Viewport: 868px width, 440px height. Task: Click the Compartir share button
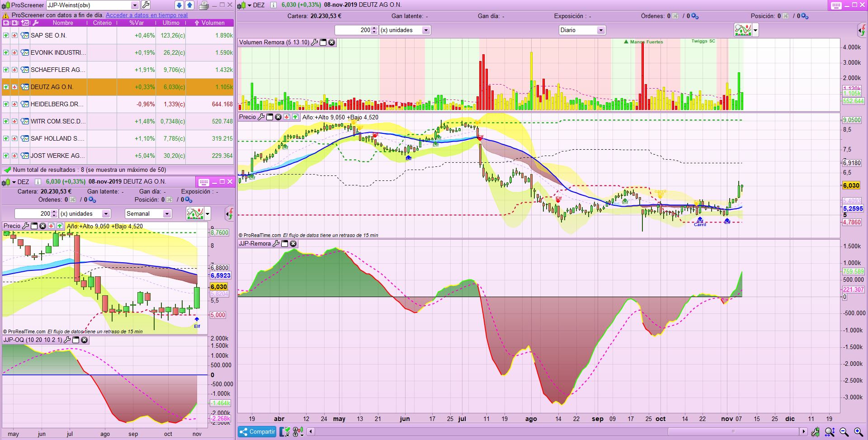[x=257, y=432]
